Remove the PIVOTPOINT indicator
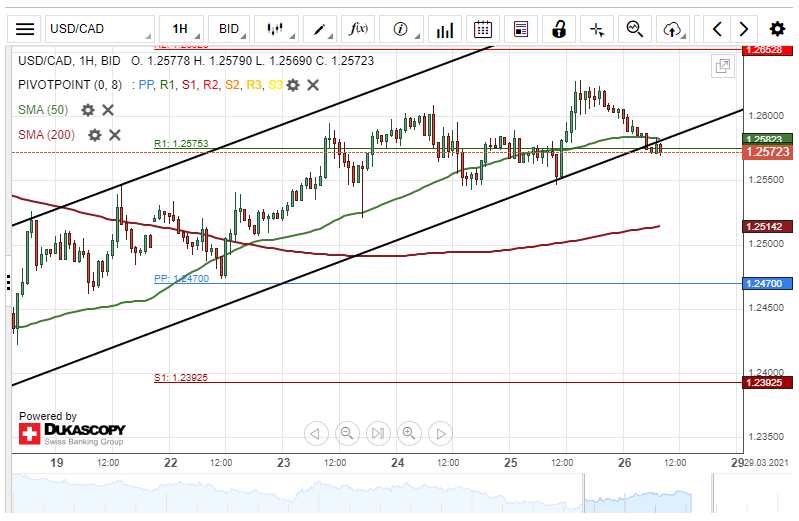Image resolution: width=799 pixels, height=521 pixels. pos(313,85)
